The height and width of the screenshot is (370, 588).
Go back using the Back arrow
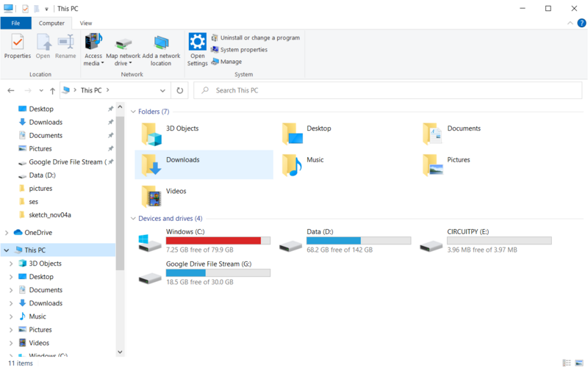11,90
